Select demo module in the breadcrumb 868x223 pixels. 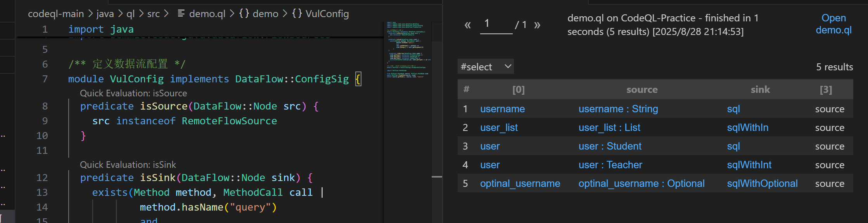click(x=265, y=14)
